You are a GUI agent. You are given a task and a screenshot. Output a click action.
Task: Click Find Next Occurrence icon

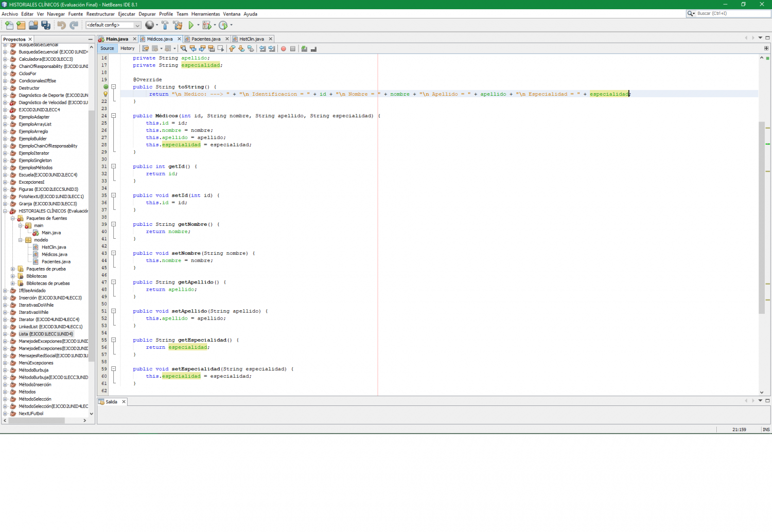pyautogui.click(x=202, y=48)
